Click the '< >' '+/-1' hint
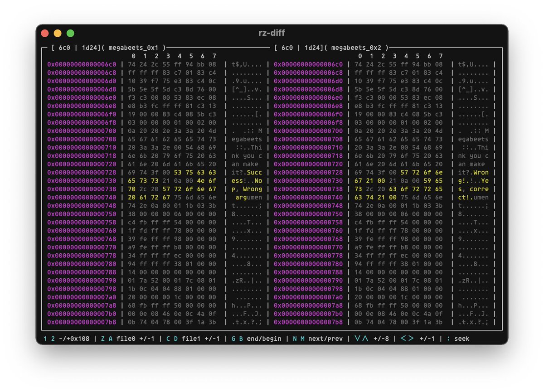 point(418,339)
